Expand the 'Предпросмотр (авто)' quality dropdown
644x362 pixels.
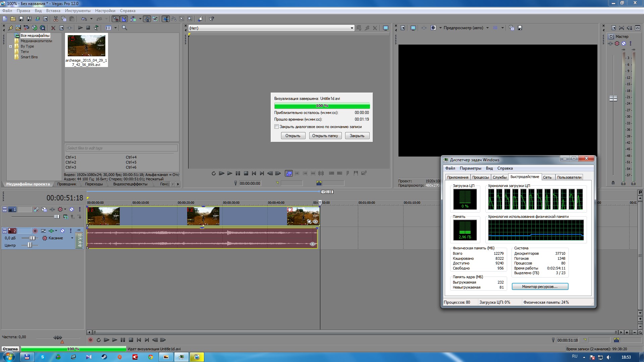(487, 28)
